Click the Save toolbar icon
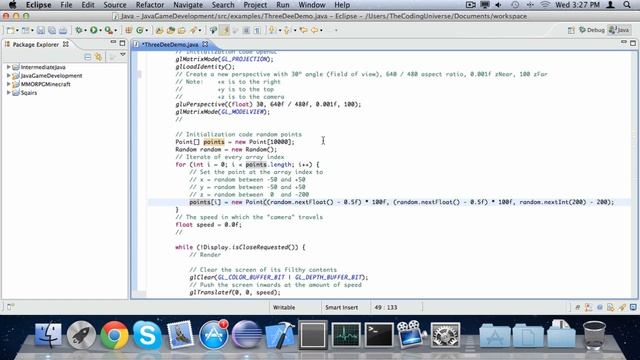The width and height of the screenshot is (640, 360). 41,30
